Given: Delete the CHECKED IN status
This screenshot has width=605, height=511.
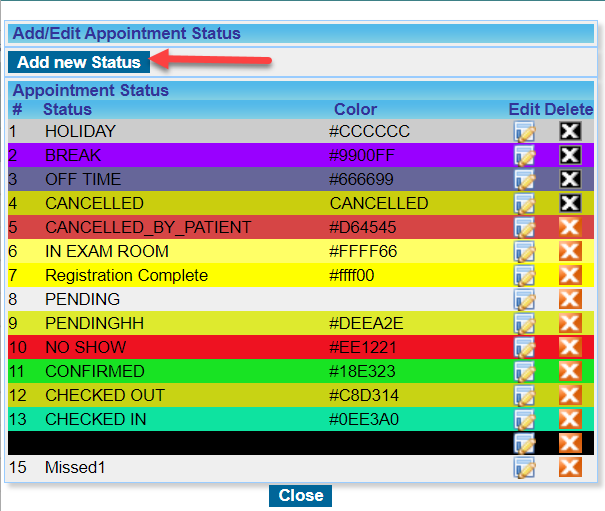Looking at the screenshot, I should coord(570,419).
